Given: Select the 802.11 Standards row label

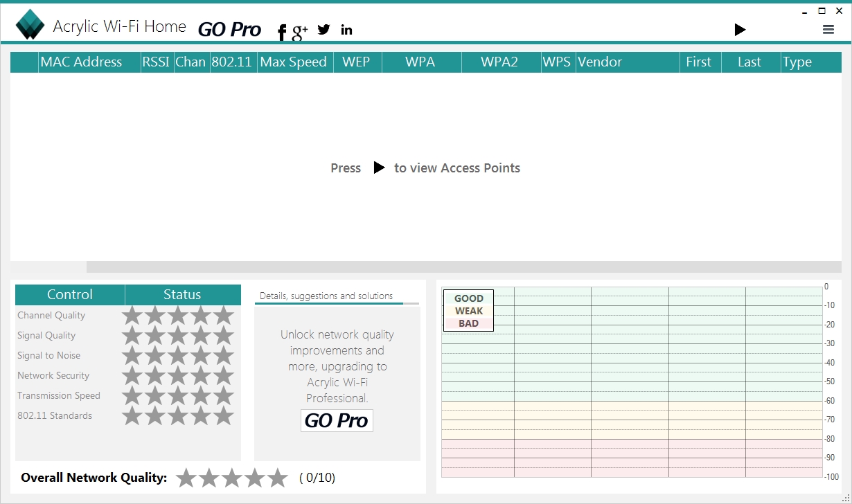Looking at the screenshot, I should tap(55, 415).
